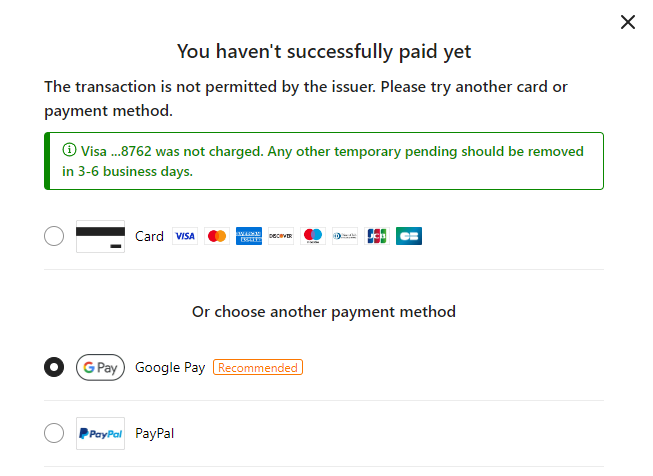Screen dimensions: 653x476
Task: Click the Recommended badge
Action: (258, 367)
